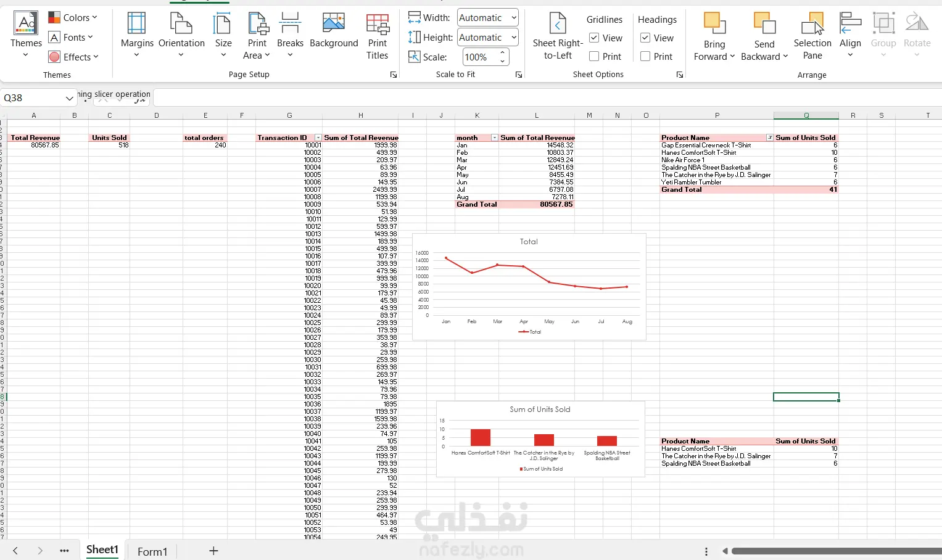Open Align objects options

point(850,35)
